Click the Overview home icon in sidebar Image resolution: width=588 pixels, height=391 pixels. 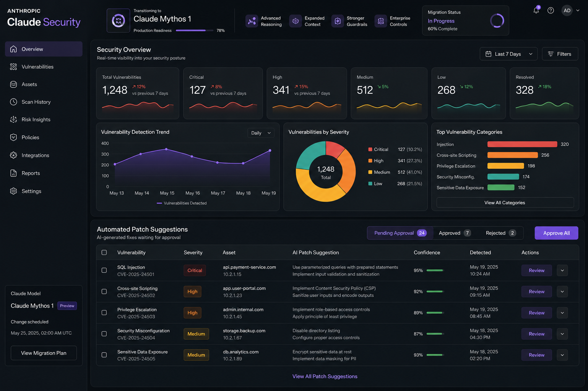pyautogui.click(x=13, y=49)
